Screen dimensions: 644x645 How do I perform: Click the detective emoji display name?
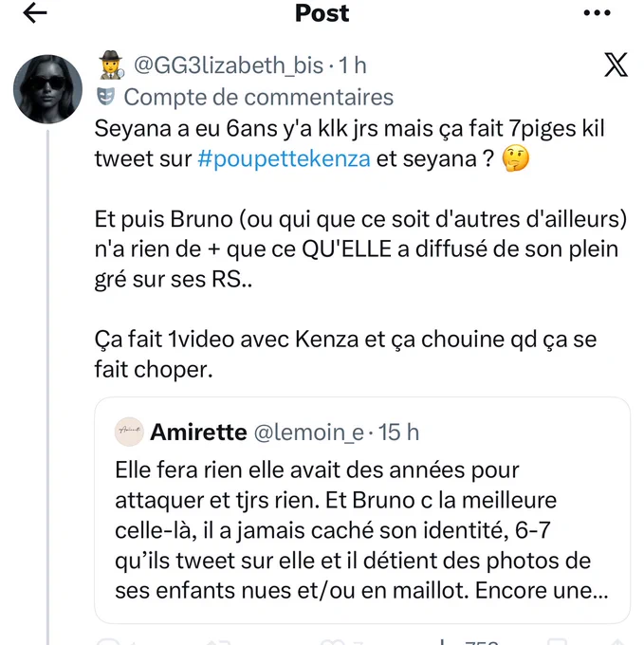[111, 65]
